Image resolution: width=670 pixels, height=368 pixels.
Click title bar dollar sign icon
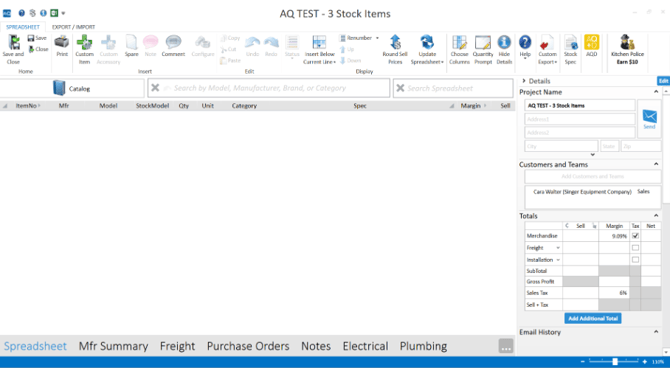32,13
